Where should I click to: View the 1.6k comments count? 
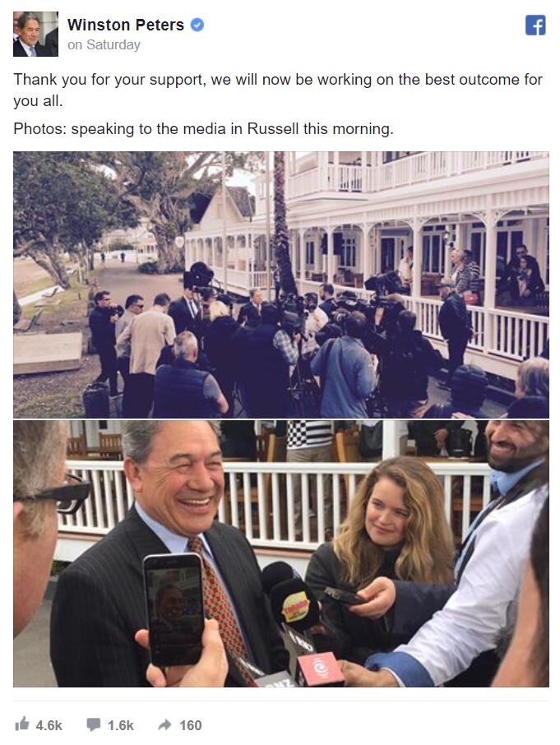click(x=121, y=725)
